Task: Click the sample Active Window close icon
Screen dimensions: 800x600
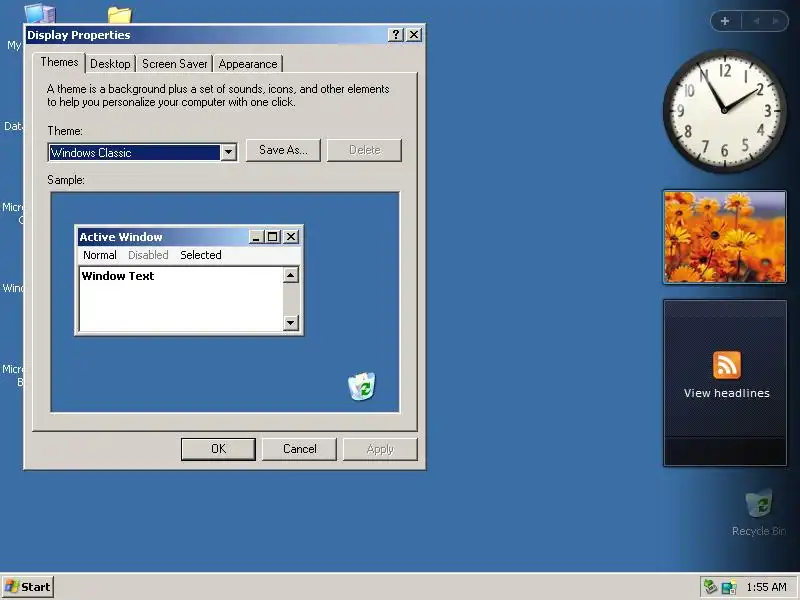Action: point(291,237)
